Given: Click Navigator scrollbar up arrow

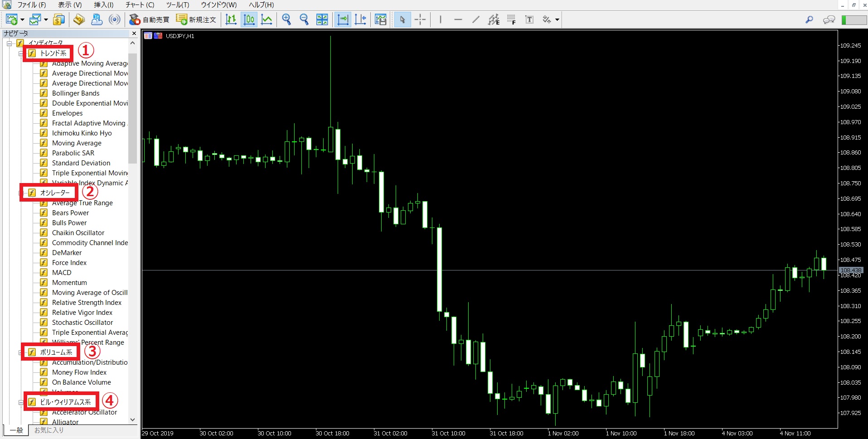Looking at the screenshot, I should coord(132,43).
